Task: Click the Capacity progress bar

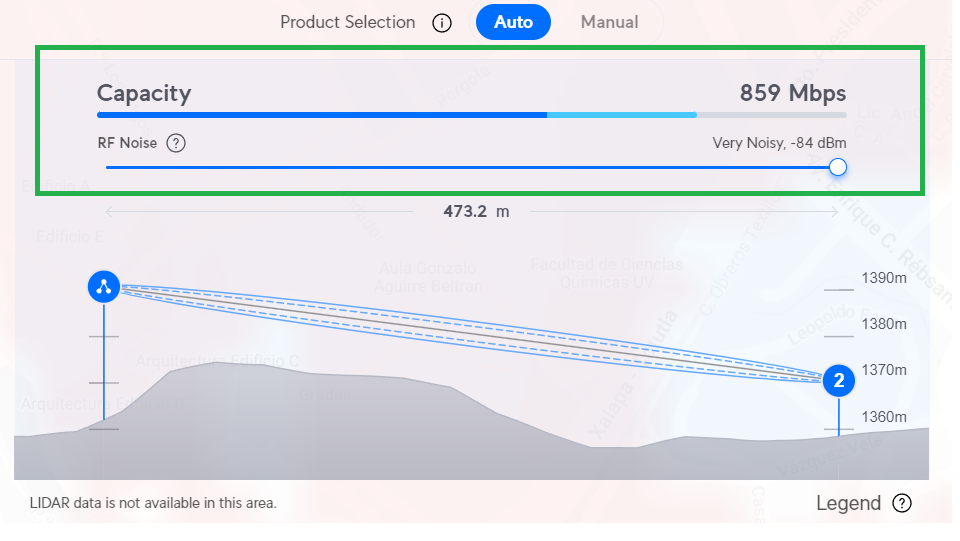Action: pyautogui.click(x=471, y=115)
